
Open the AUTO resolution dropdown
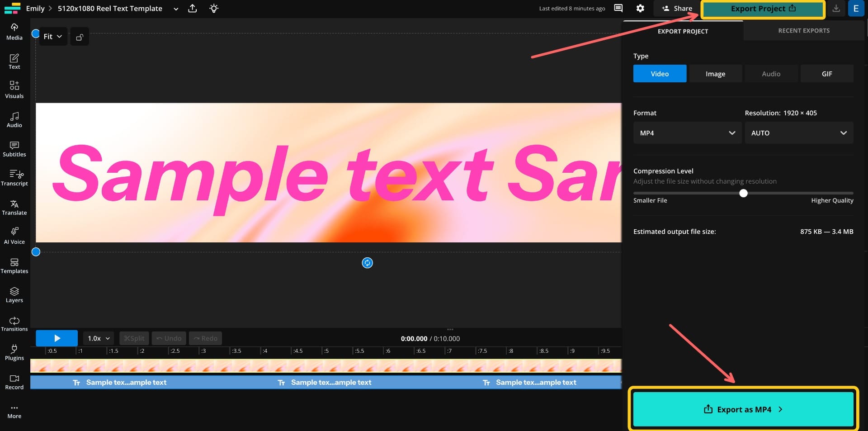(799, 133)
